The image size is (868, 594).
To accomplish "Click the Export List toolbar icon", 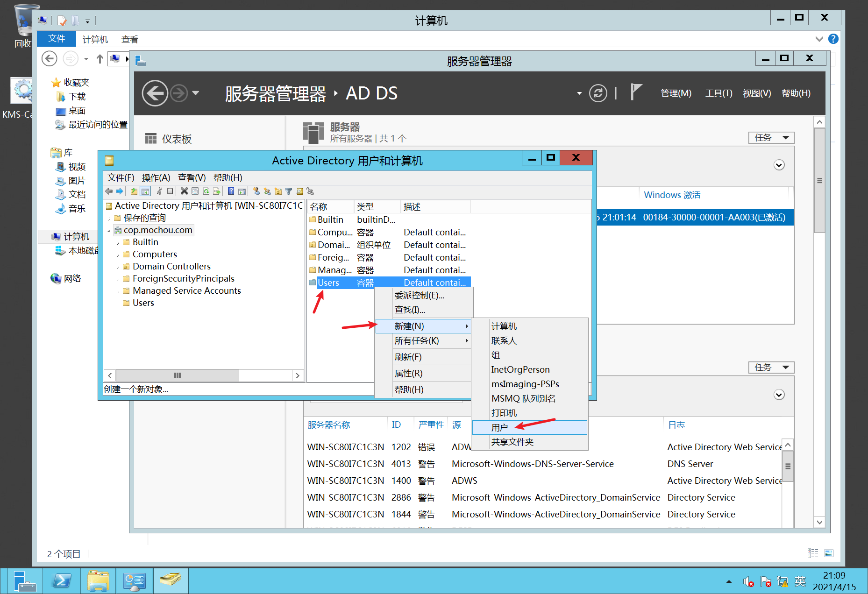I will click(x=217, y=191).
